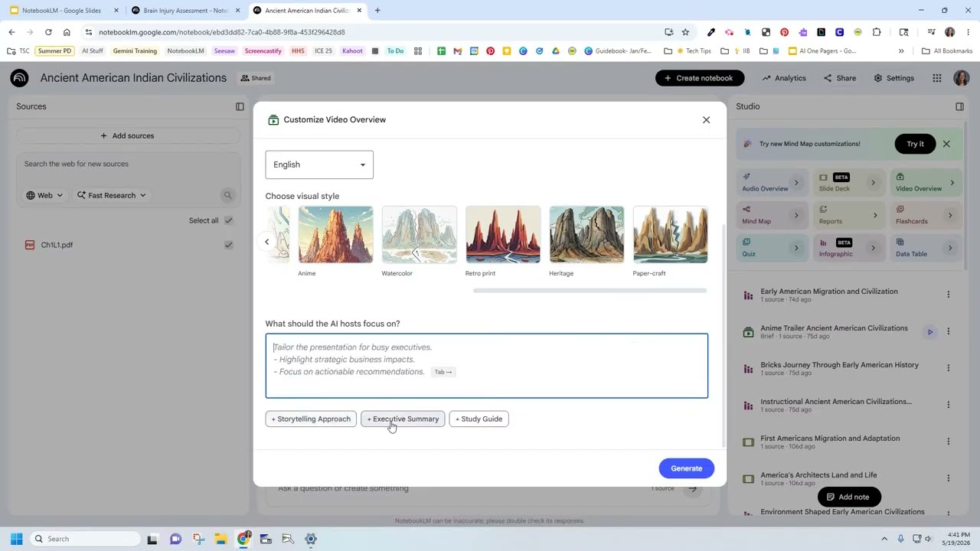This screenshot has height=551, width=980.
Task: Click Add sources button
Action: coord(128,135)
